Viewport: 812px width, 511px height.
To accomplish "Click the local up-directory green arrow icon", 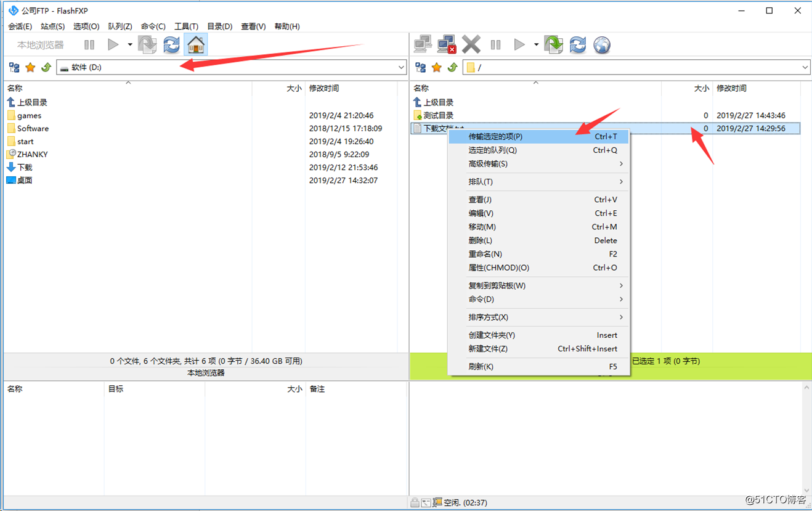I will click(46, 67).
